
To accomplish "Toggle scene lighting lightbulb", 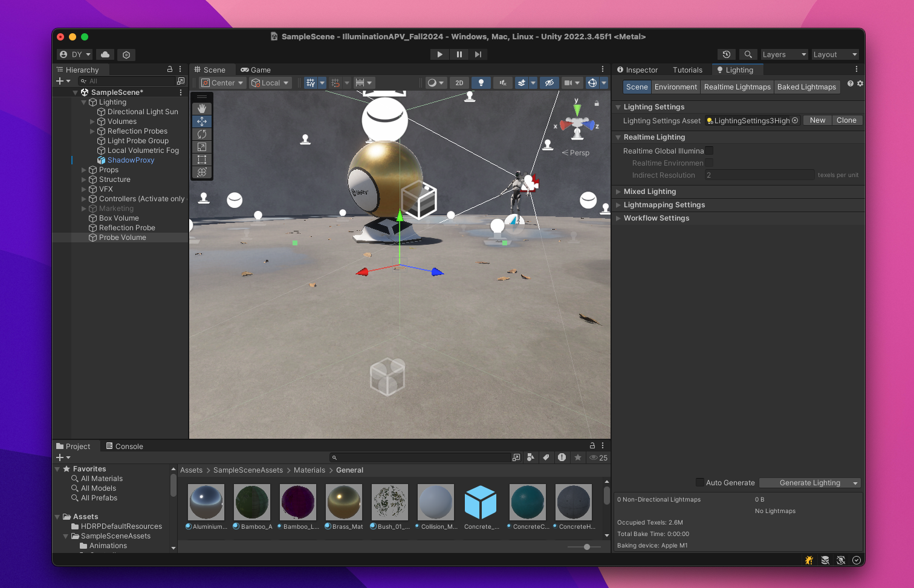I will [481, 83].
